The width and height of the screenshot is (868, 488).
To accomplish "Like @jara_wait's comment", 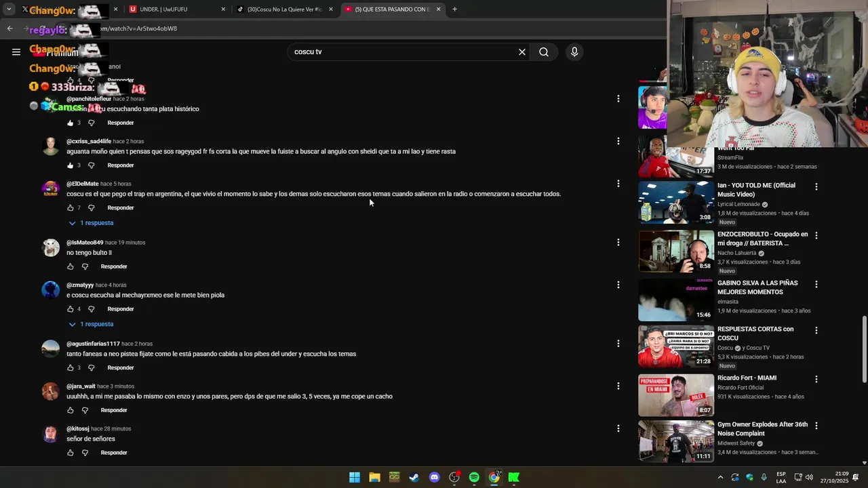I will 71,410.
